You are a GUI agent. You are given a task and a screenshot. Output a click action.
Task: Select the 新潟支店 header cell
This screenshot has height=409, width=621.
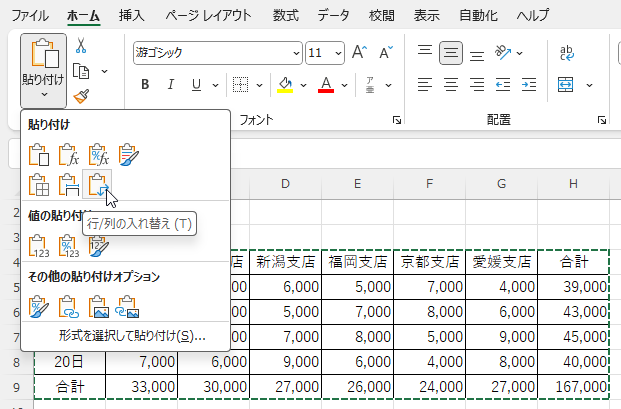click(285, 263)
